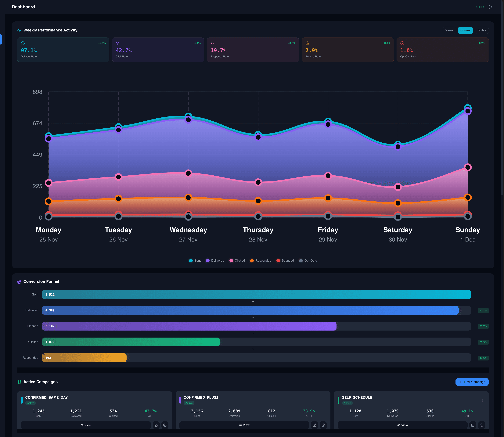504x437 pixels.
Task: Edit the CONFIRMED_SAME_DAY campaign
Action: click(156, 425)
